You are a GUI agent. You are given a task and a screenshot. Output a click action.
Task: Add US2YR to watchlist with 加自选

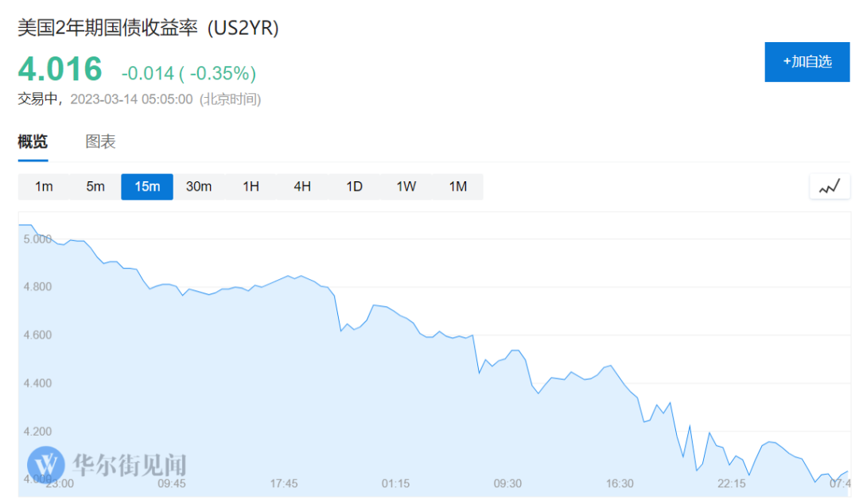[x=807, y=61]
